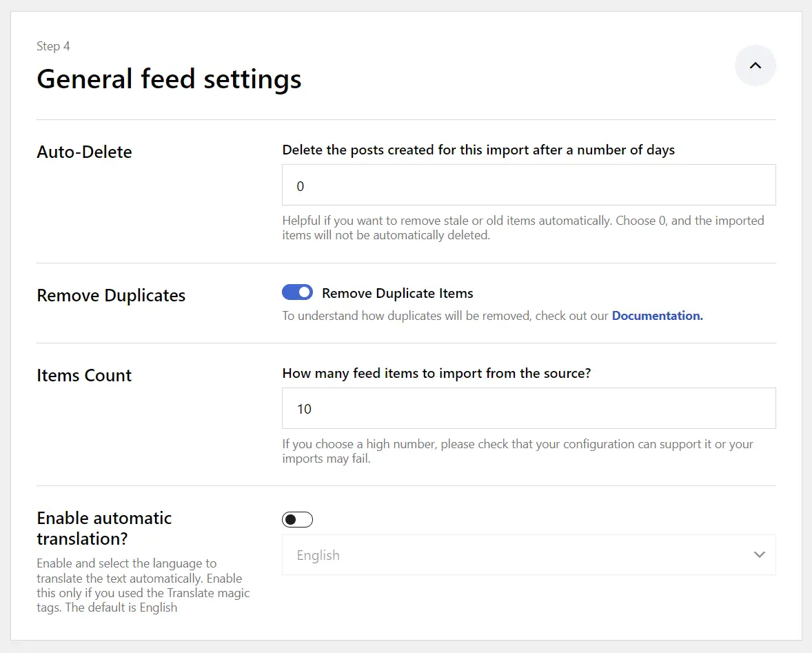Click 'How many feed items to import' label
The image size is (812, 653).
click(x=436, y=373)
